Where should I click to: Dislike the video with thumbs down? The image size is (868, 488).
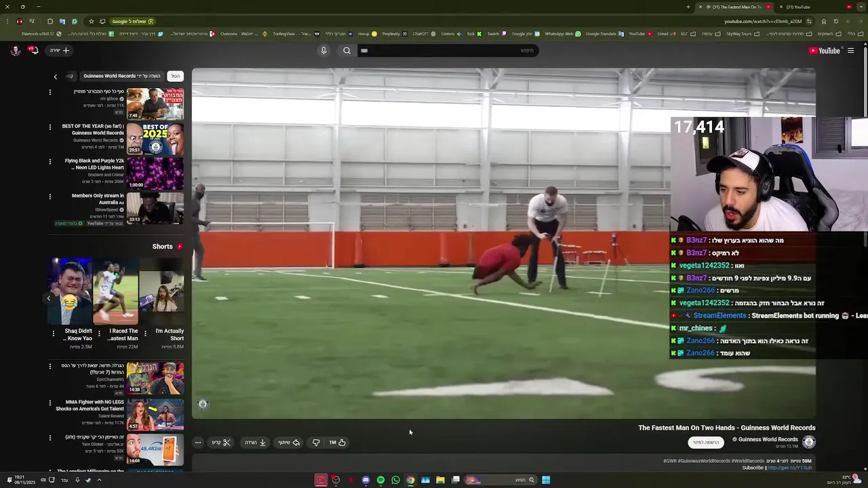(316, 443)
